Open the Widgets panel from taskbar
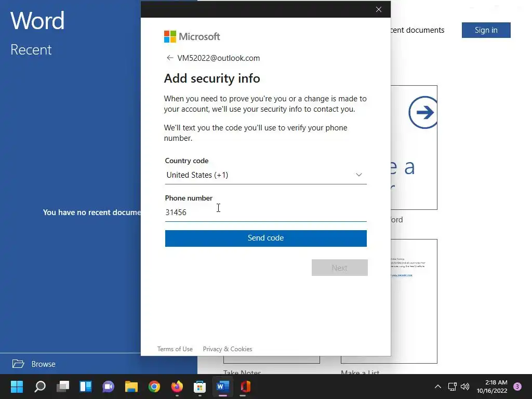The height and width of the screenshot is (399, 532). point(86,387)
